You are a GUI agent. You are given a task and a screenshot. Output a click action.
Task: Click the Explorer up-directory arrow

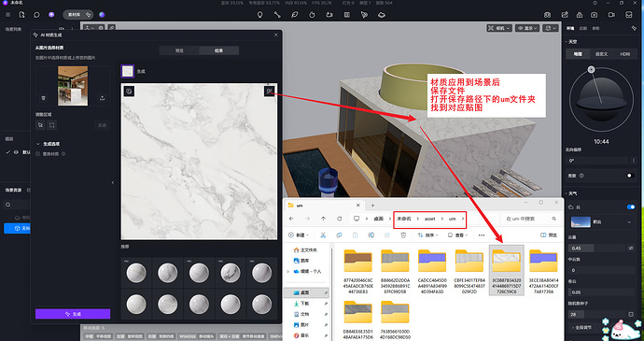point(323,219)
